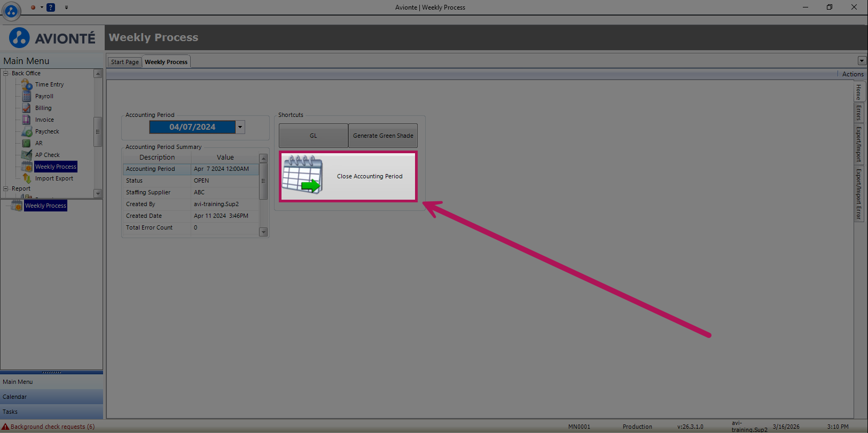
Task: Click the Weekly Process item in the lower panel
Action: pos(45,206)
